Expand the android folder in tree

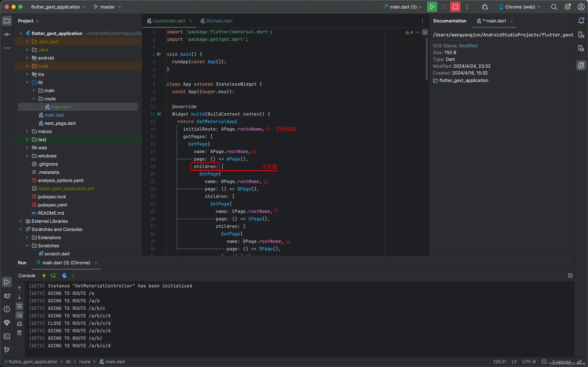pyautogui.click(x=27, y=58)
